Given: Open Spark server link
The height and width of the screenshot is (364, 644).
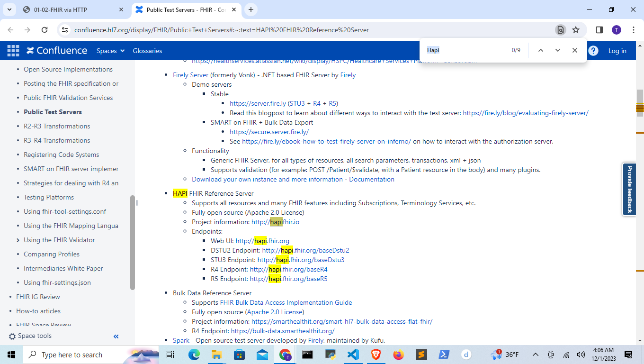Looking at the screenshot, I should pos(181,340).
